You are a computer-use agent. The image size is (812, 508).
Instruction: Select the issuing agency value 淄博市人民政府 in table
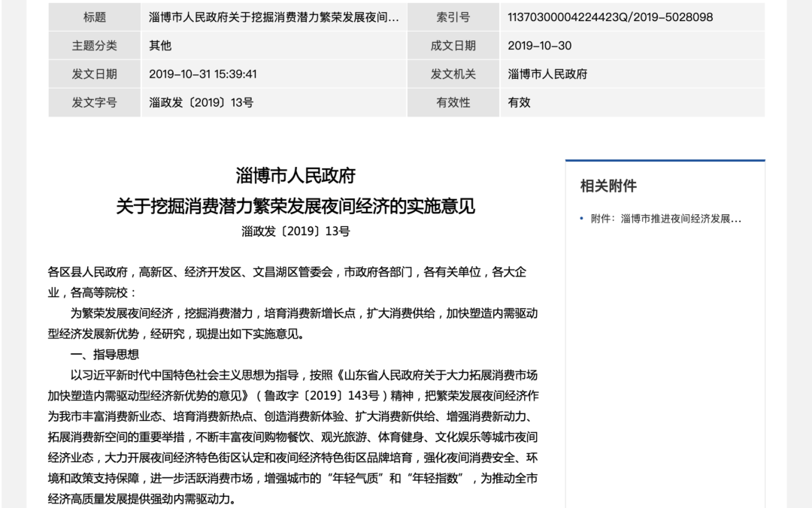547,74
